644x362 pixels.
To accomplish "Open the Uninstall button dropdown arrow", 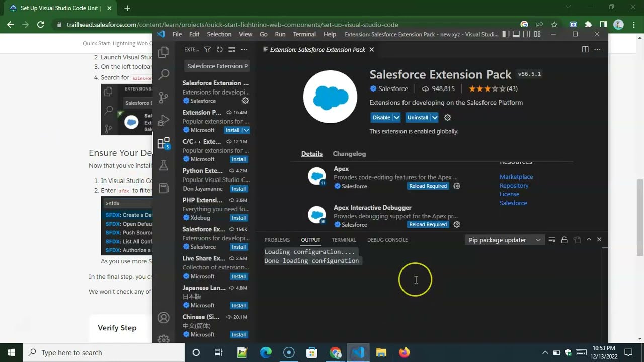I will (x=434, y=117).
